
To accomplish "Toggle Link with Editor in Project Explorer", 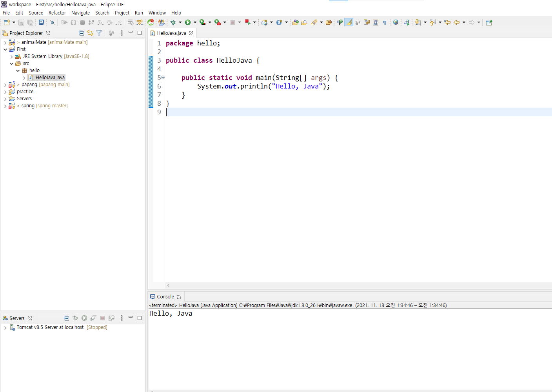I will tap(90, 33).
